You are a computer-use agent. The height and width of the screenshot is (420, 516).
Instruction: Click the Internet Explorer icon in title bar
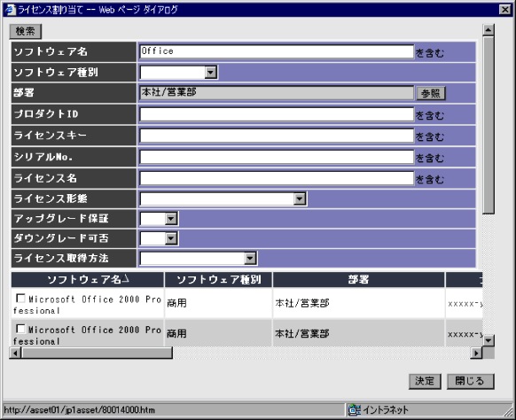pyautogui.click(x=11, y=10)
